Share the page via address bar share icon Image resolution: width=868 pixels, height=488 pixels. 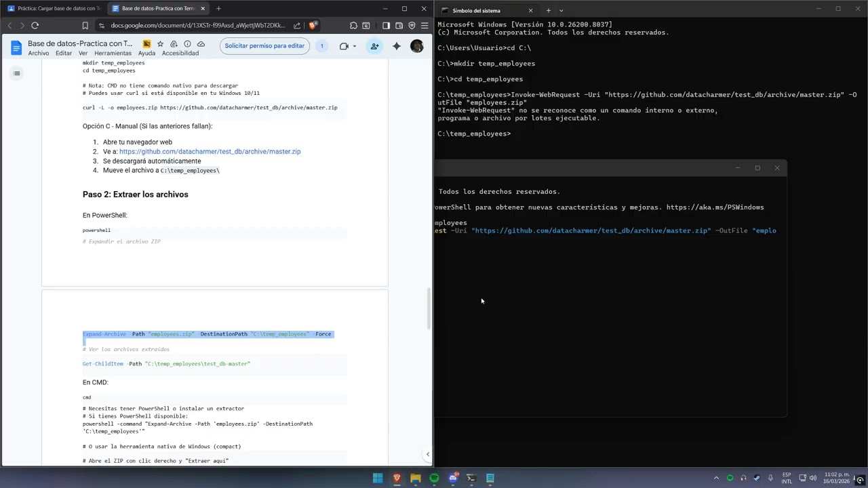click(x=297, y=26)
